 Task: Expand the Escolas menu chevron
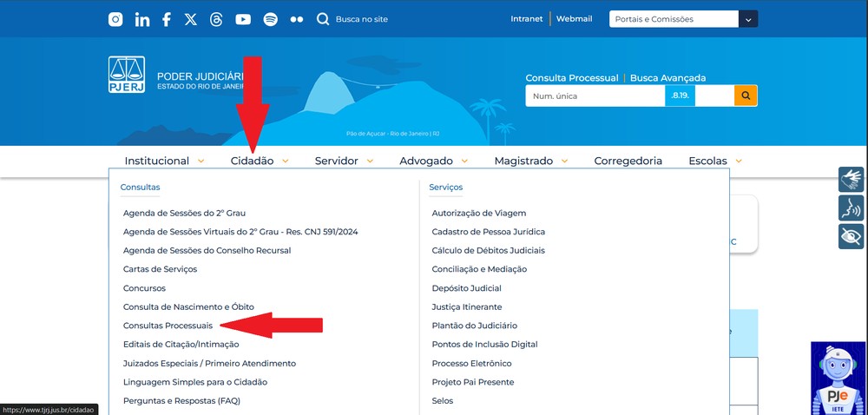point(739,161)
